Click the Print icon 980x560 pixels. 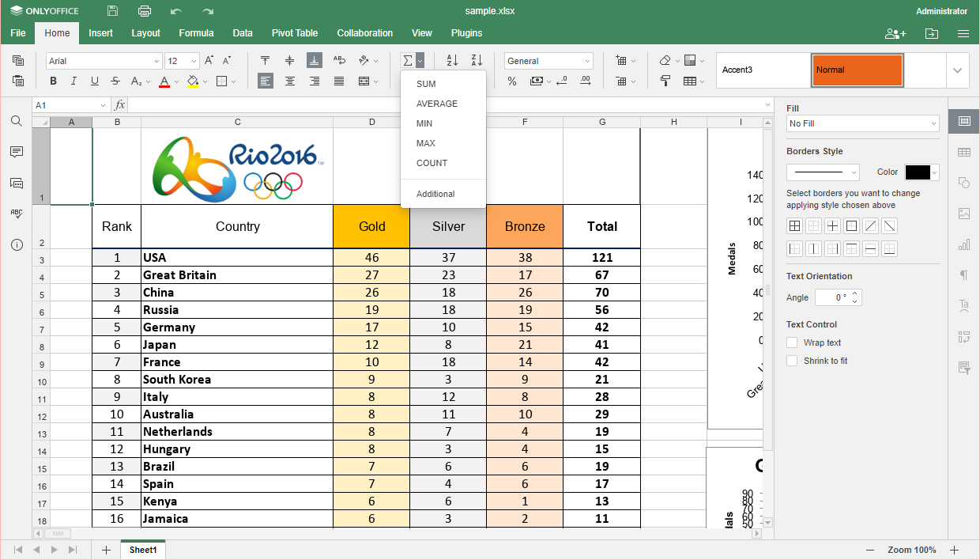pos(145,11)
